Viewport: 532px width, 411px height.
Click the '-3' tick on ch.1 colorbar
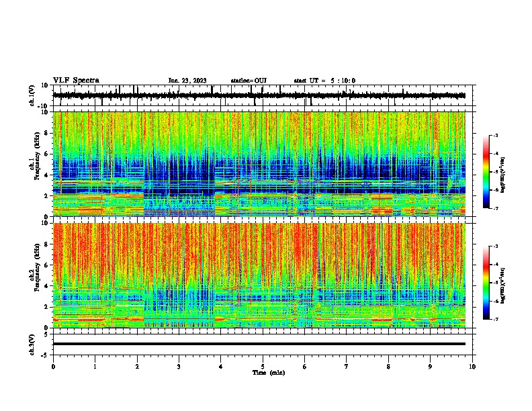(495, 136)
